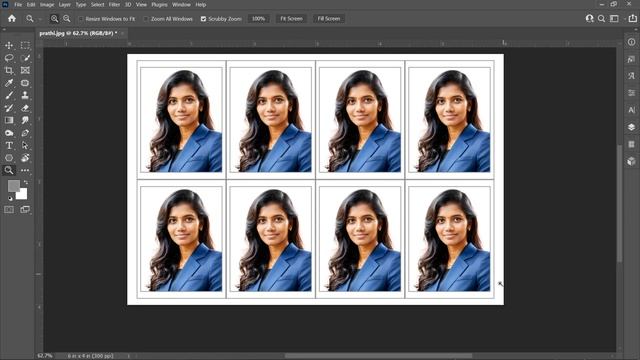Image resolution: width=640 pixels, height=360 pixels.
Task: Open the Properties sliders panel icon
Action: pyautogui.click(x=631, y=93)
